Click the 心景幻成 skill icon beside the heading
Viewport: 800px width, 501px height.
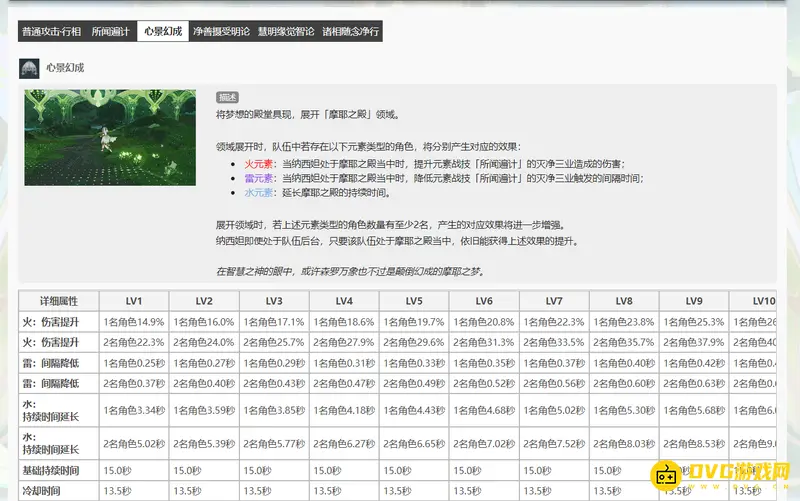point(29,68)
